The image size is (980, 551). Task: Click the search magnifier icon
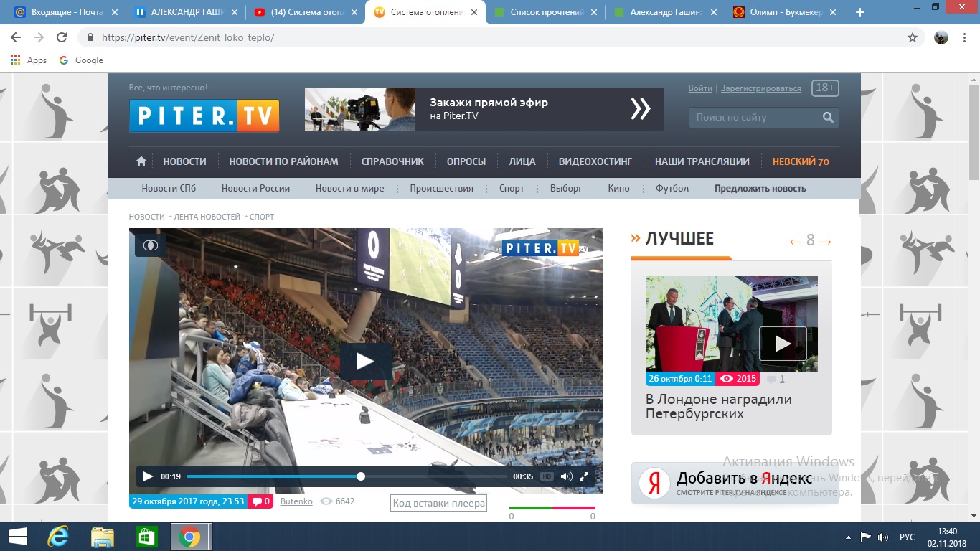(x=828, y=117)
